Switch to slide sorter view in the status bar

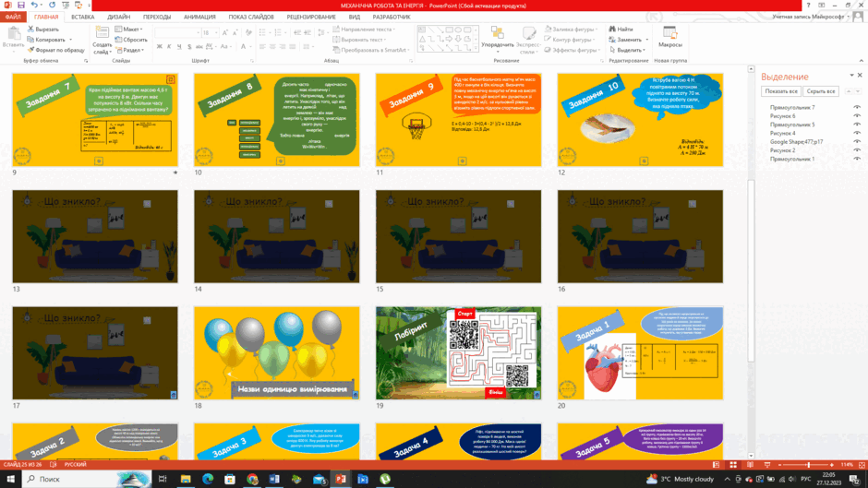(733, 465)
